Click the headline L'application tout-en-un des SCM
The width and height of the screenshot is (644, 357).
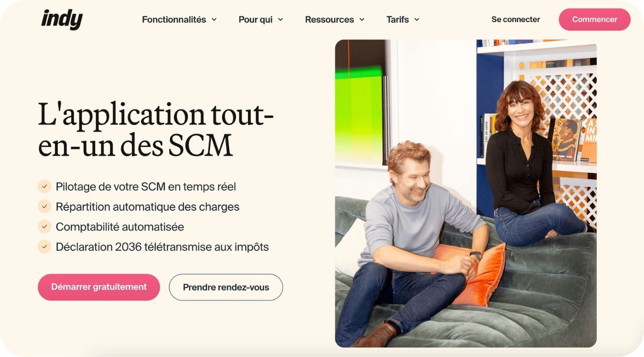(x=156, y=129)
